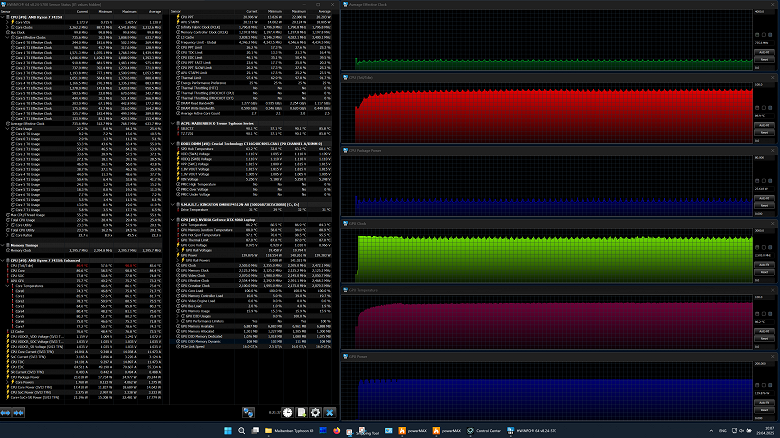Collapse the Core Effective Clocks tree group

(7, 37)
